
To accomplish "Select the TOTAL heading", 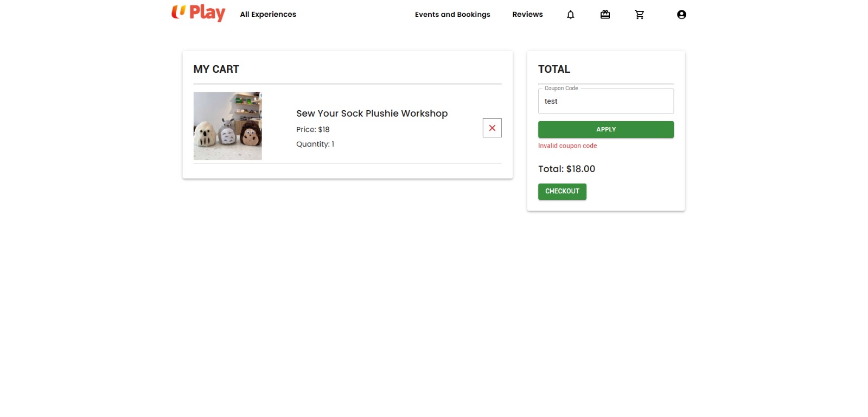I will point(554,69).
